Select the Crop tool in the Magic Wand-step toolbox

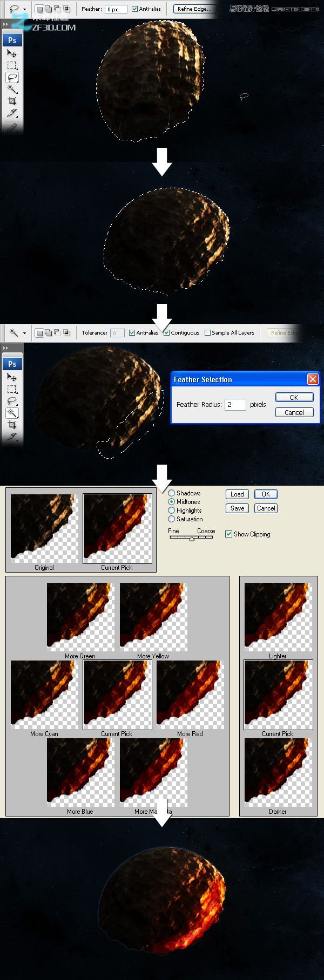pos(12,425)
